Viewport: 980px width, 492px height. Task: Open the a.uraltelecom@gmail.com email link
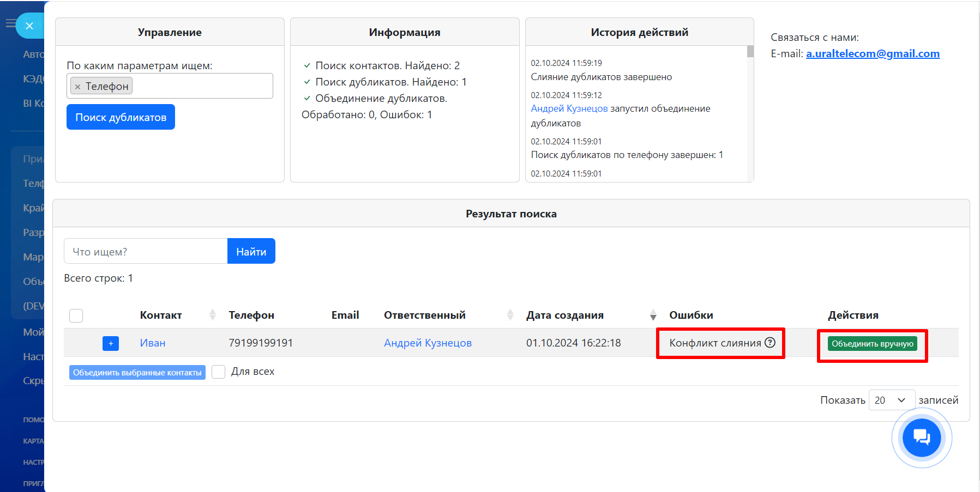873,53
